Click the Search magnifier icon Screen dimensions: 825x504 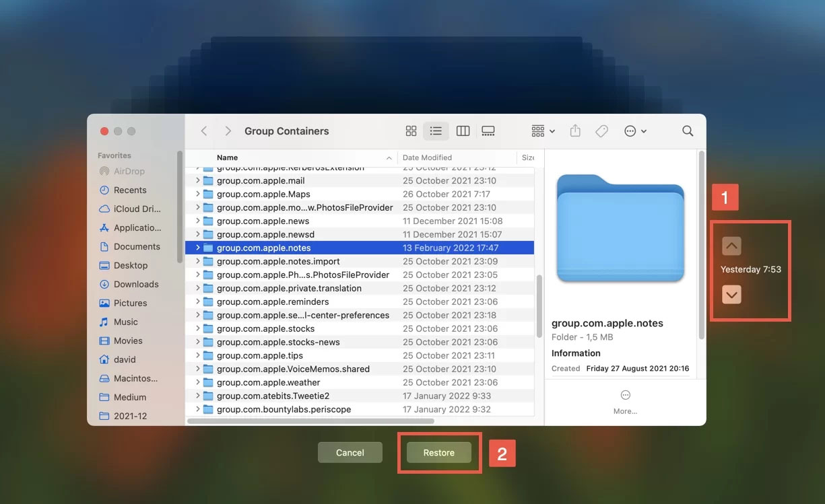point(688,131)
